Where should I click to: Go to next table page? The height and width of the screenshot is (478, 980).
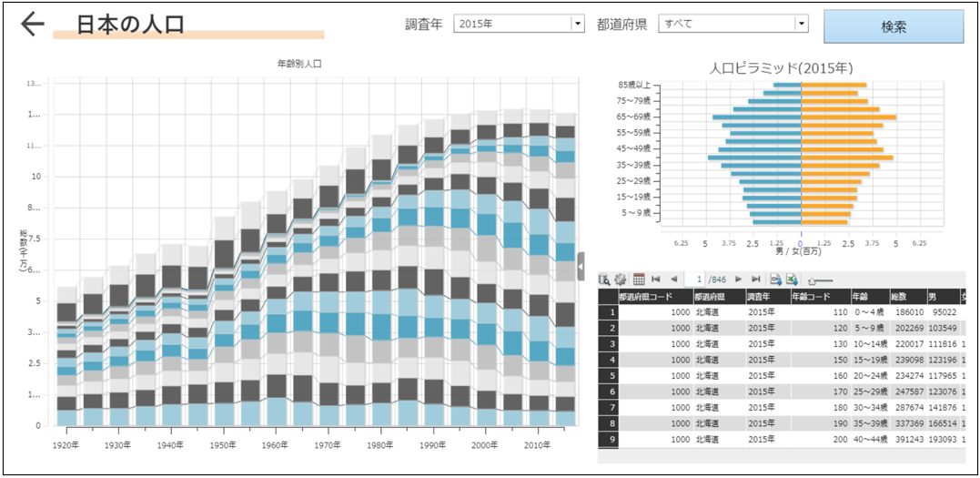pyautogui.click(x=738, y=279)
